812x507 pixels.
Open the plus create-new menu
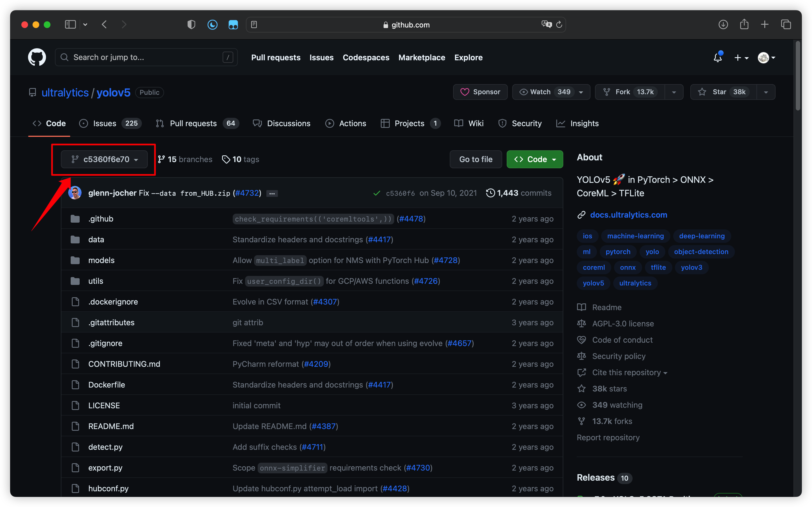[741, 58]
